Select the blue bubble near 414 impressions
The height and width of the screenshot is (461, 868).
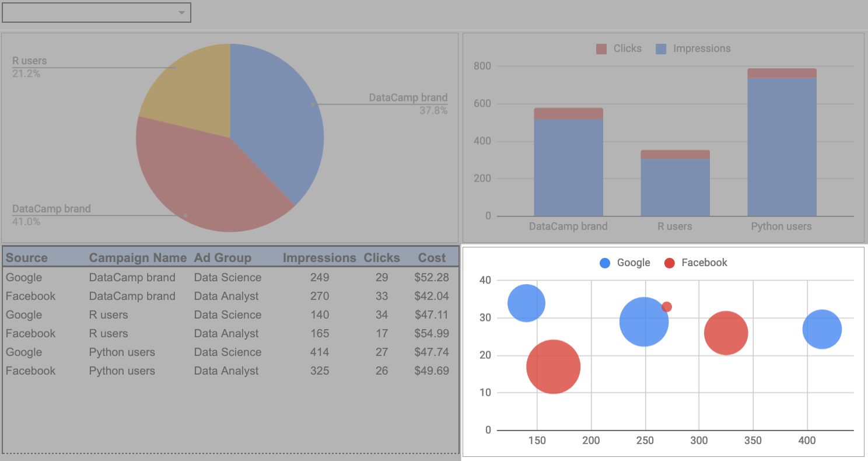[822, 329]
